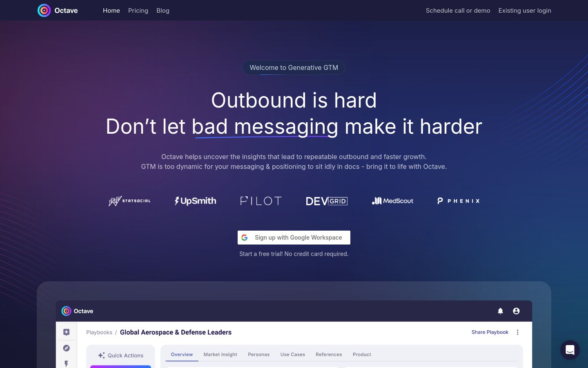Sign up with Google Workspace

294,238
